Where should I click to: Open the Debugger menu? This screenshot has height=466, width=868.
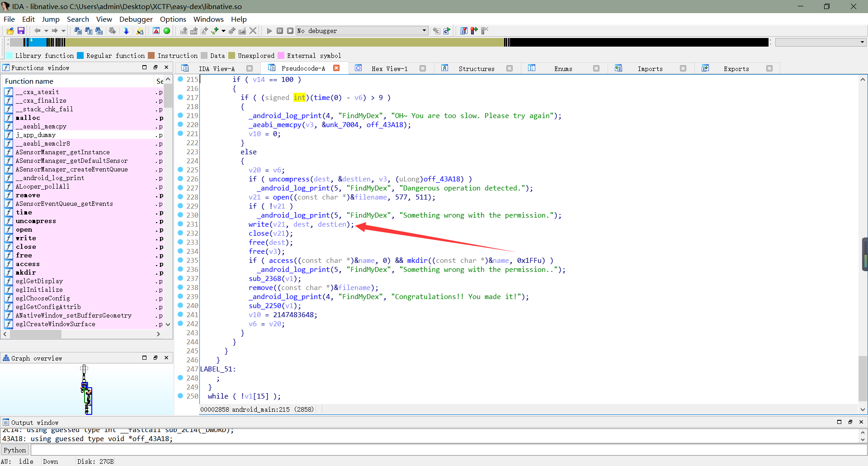pyautogui.click(x=136, y=19)
